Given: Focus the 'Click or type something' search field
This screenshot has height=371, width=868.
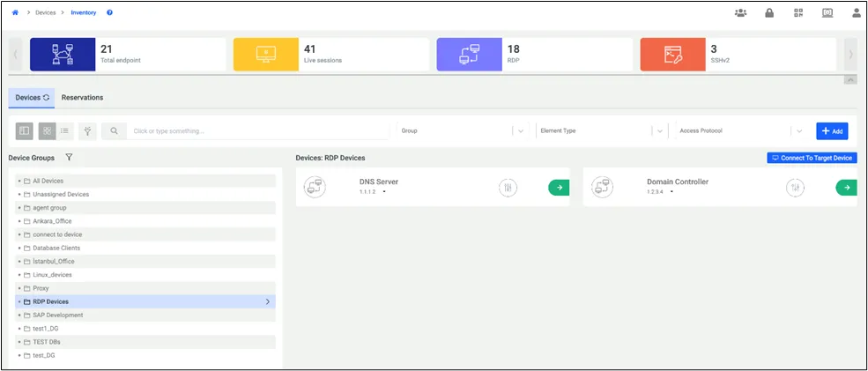Looking at the screenshot, I should pyautogui.click(x=258, y=131).
